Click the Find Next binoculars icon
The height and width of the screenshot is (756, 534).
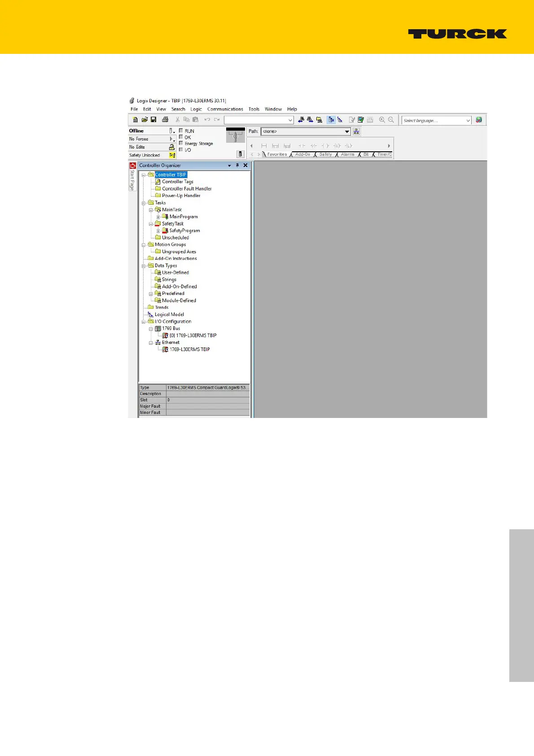click(x=310, y=120)
